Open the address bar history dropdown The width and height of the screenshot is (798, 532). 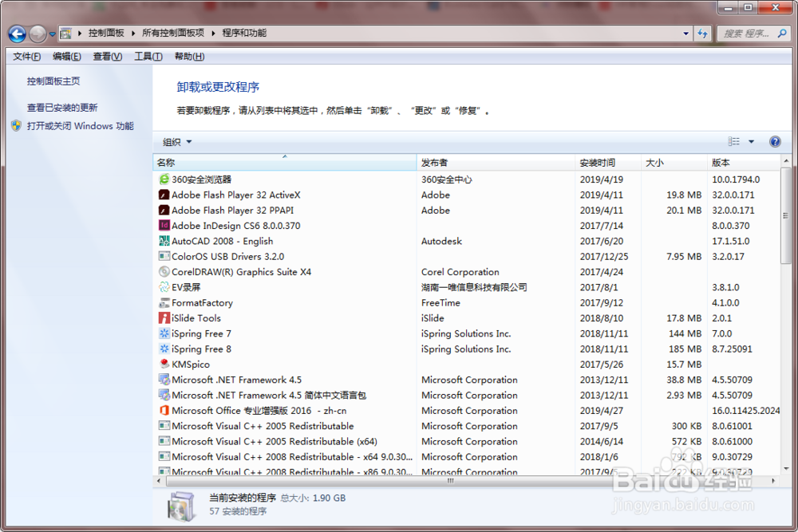pos(686,33)
